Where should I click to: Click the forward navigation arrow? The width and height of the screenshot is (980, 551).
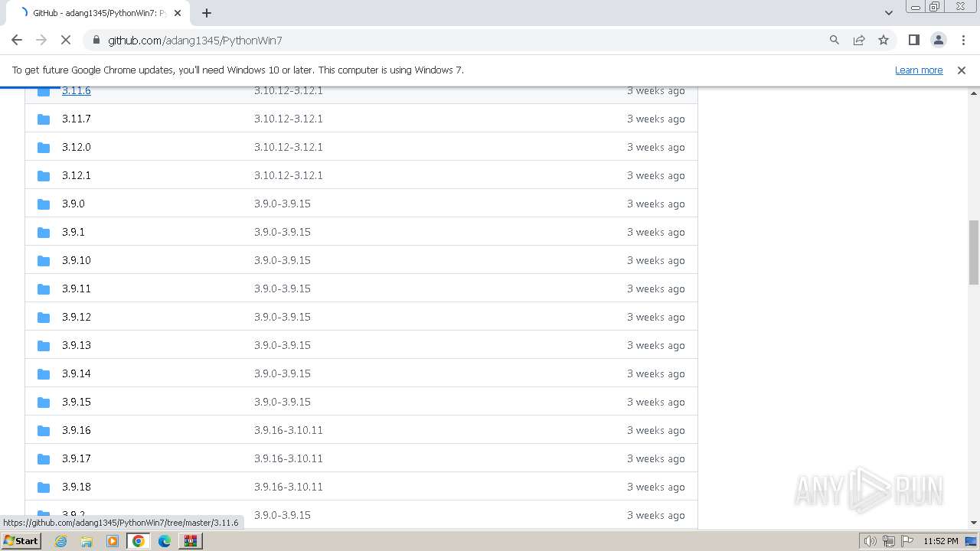click(41, 40)
